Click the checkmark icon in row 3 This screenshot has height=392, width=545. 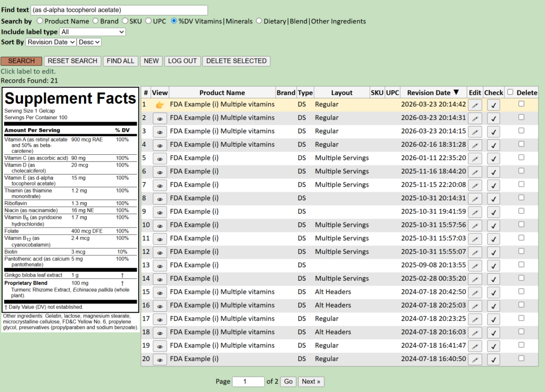pyautogui.click(x=493, y=131)
